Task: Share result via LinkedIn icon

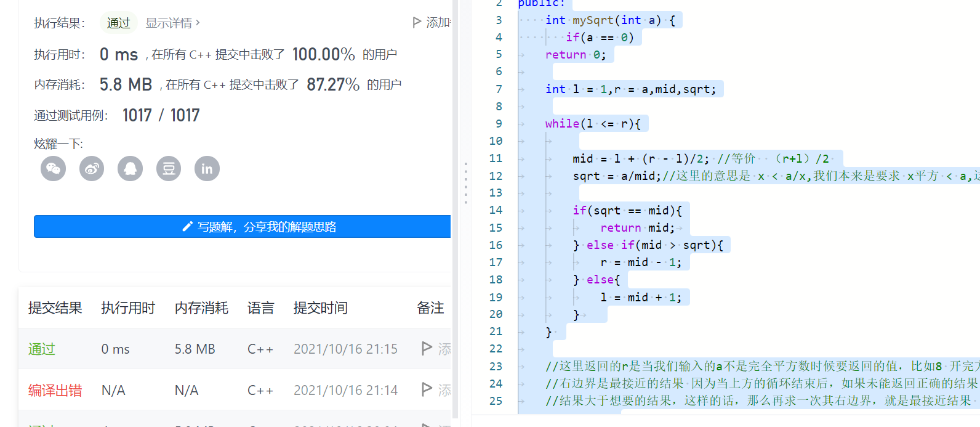Action: point(207,169)
